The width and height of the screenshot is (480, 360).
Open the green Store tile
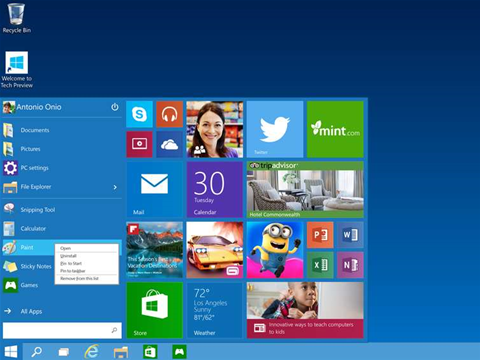tap(154, 310)
